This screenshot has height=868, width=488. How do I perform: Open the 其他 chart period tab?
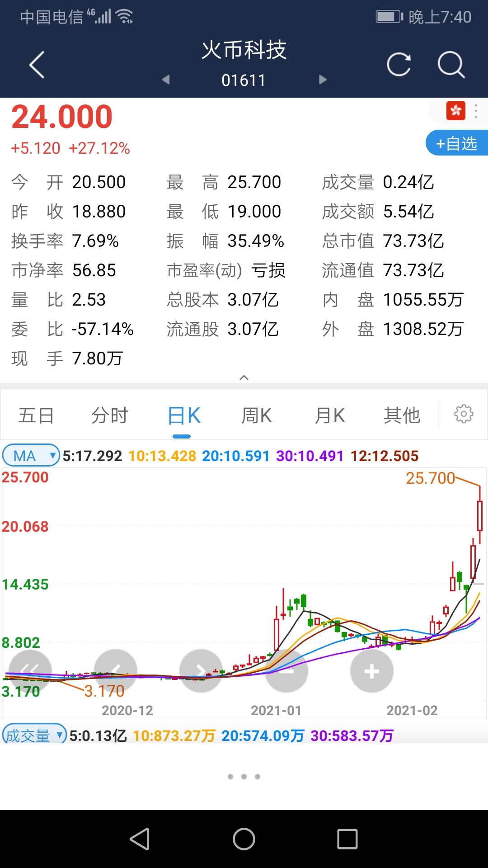(402, 415)
